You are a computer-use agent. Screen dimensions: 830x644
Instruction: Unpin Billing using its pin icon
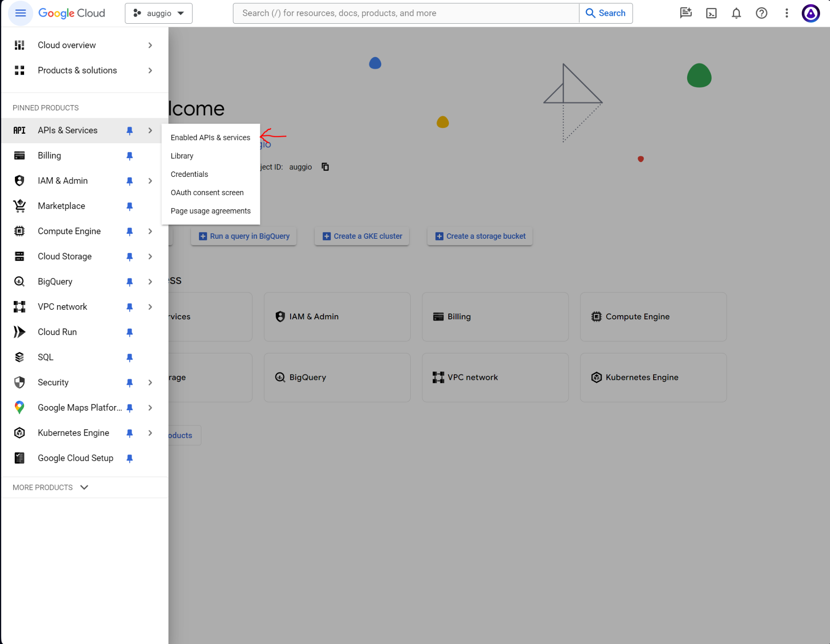point(130,156)
